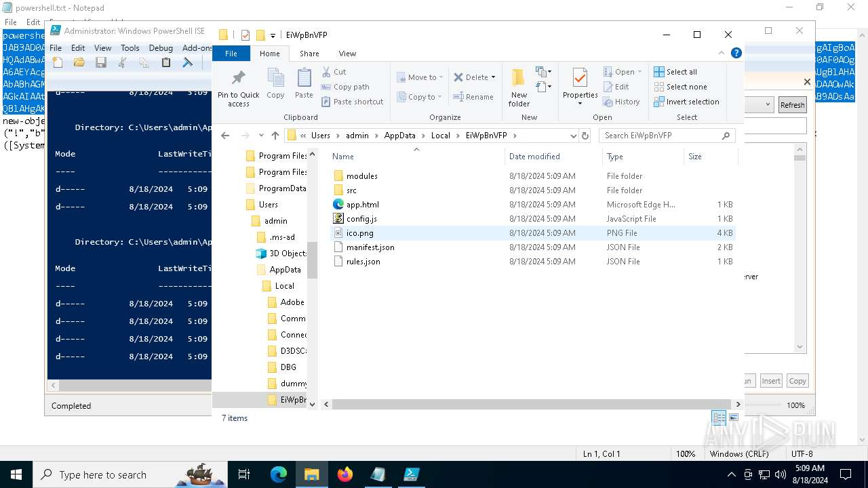Switch to the View ribbon tab
Viewport: 868px width, 488px height.
[x=347, y=54]
